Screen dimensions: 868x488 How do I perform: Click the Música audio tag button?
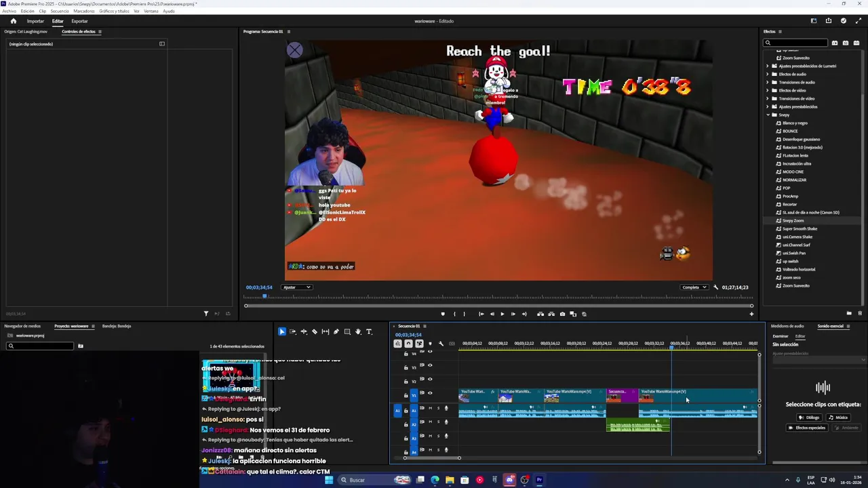[838, 418]
